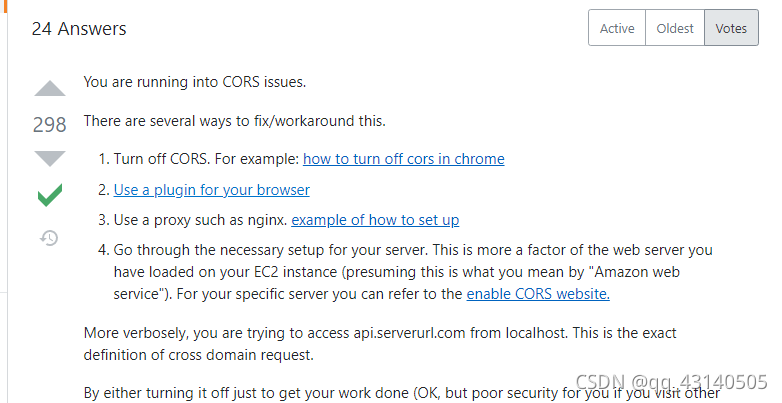Upvote the answer with the up arrow
Screen dimensions: 782x403
[49, 89]
